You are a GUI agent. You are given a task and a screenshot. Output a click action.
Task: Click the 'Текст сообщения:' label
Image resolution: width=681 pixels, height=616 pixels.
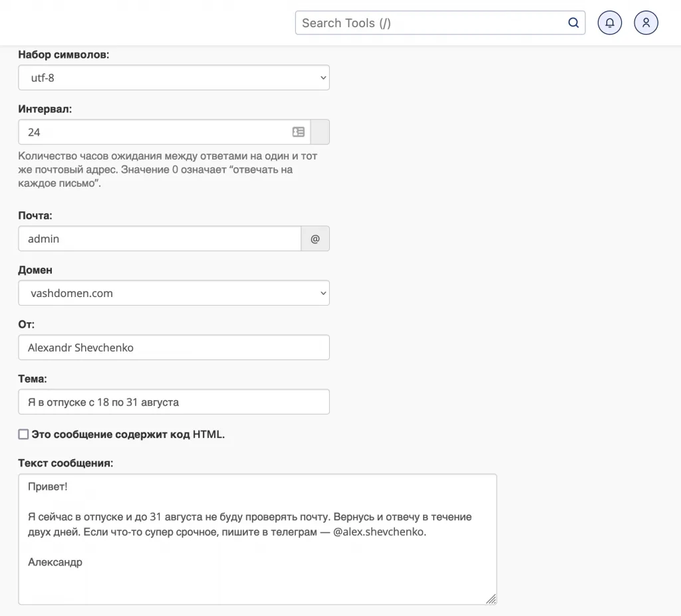[66, 463]
